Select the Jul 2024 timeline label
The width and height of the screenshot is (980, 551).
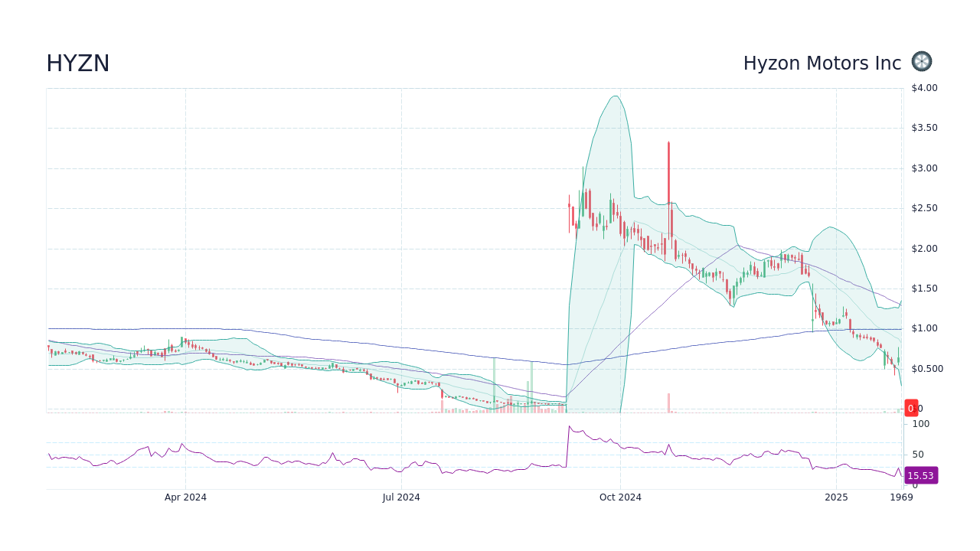401,497
